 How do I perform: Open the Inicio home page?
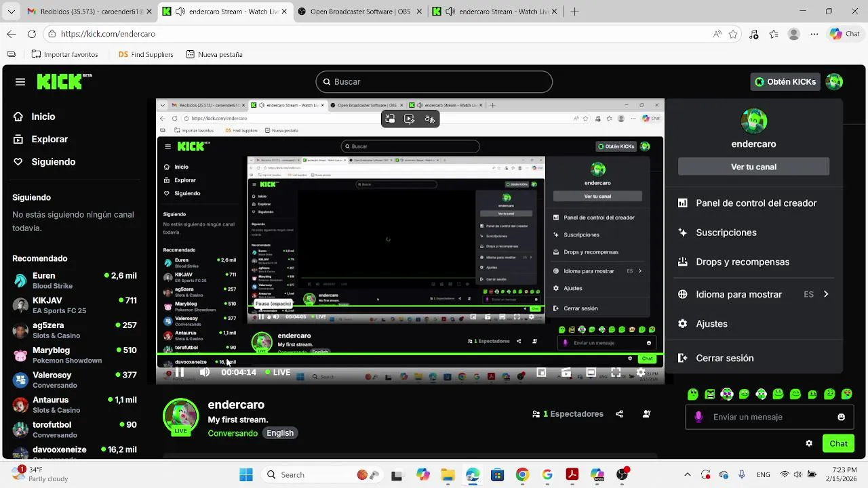pos(34,117)
